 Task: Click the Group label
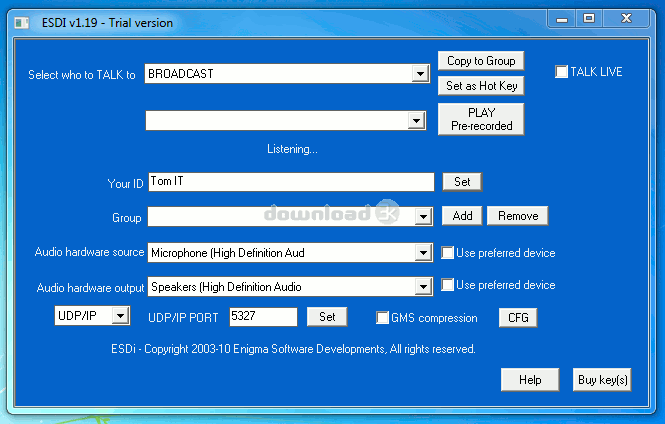pos(126,218)
